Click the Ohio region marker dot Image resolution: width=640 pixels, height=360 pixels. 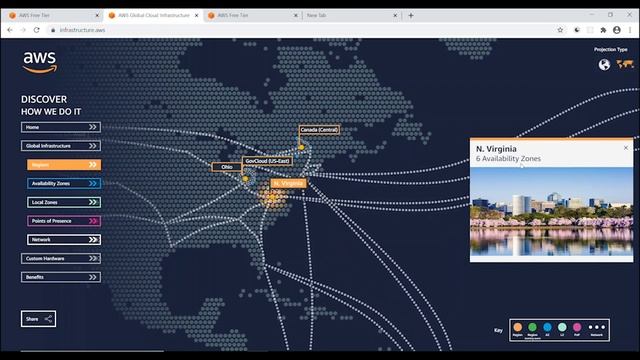point(245,179)
